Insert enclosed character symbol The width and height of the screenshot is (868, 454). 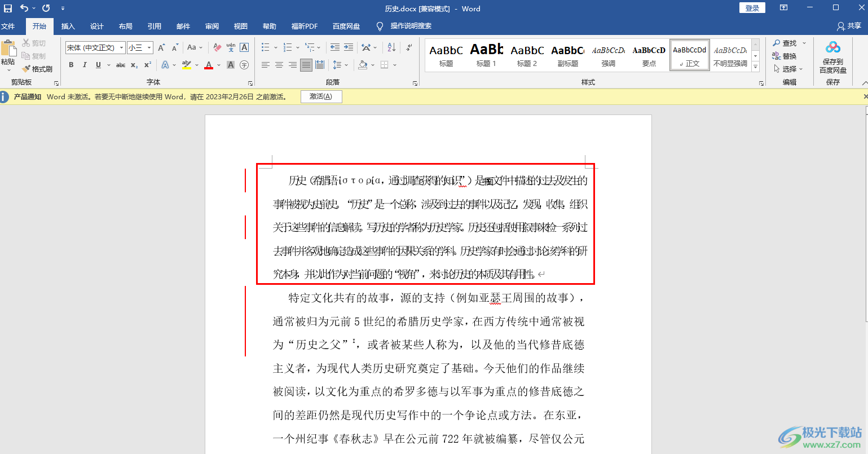click(x=244, y=65)
